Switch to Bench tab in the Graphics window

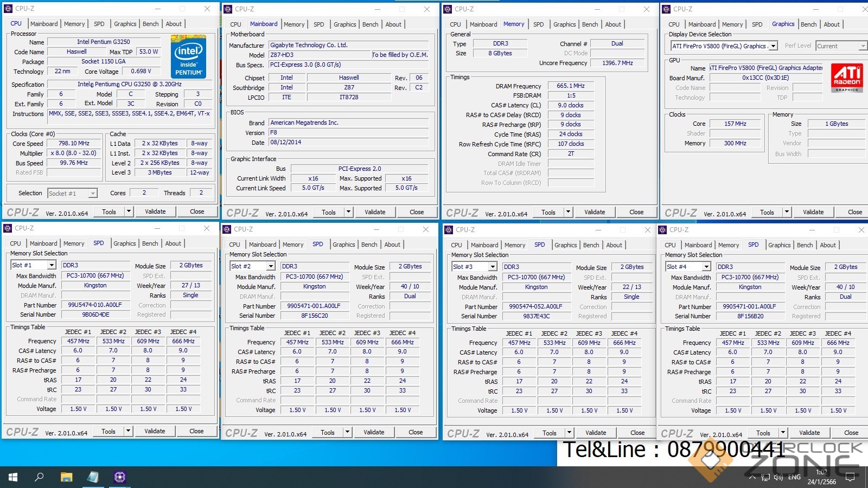pos(808,24)
